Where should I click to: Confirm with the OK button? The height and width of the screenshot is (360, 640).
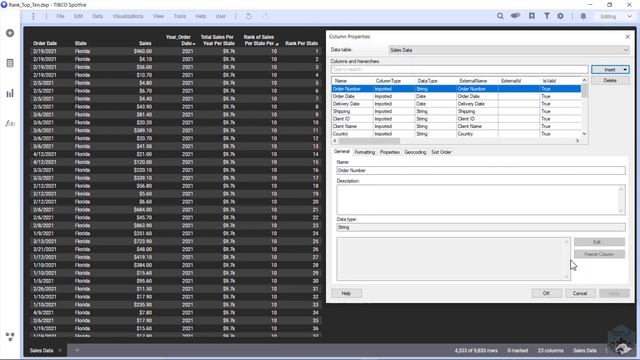[x=547, y=293]
